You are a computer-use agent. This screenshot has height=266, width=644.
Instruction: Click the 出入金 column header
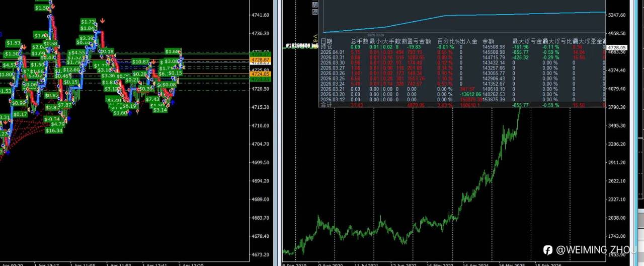(468, 41)
